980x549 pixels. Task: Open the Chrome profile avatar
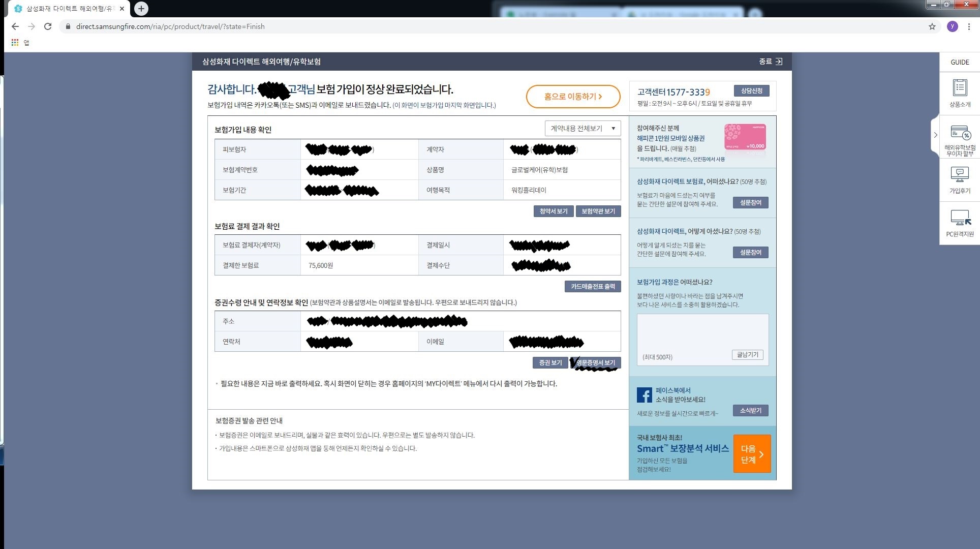pyautogui.click(x=953, y=26)
